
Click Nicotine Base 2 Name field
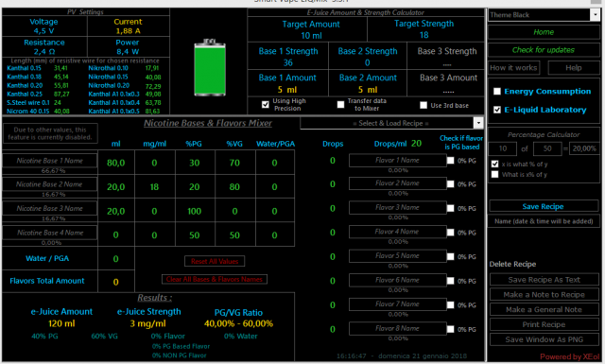pyautogui.click(x=50, y=184)
